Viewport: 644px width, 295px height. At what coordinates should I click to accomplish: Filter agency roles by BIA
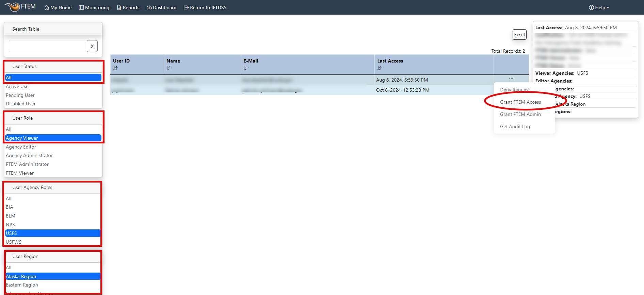coord(53,207)
